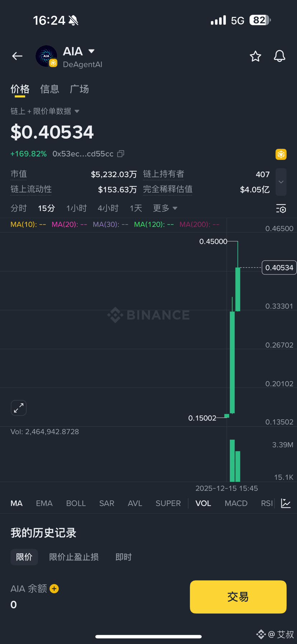The height and width of the screenshot is (644, 297).
Task: Open indicator chart icon at row end
Action: tap(286, 503)
